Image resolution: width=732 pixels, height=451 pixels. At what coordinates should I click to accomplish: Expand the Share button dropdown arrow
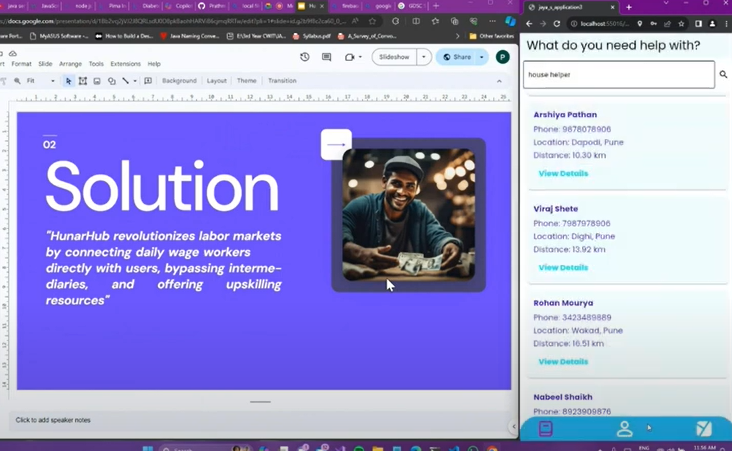481,57
